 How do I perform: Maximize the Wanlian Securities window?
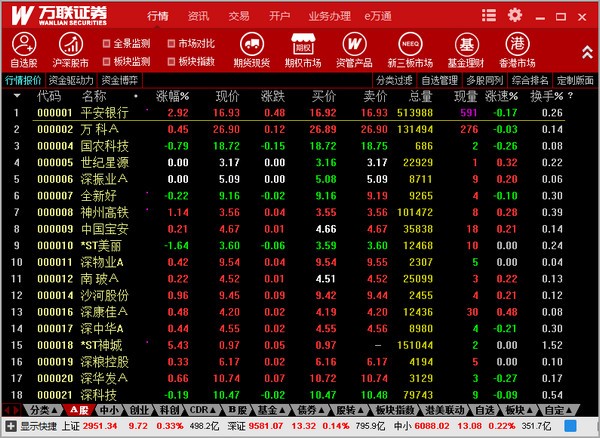pos(561,17)
